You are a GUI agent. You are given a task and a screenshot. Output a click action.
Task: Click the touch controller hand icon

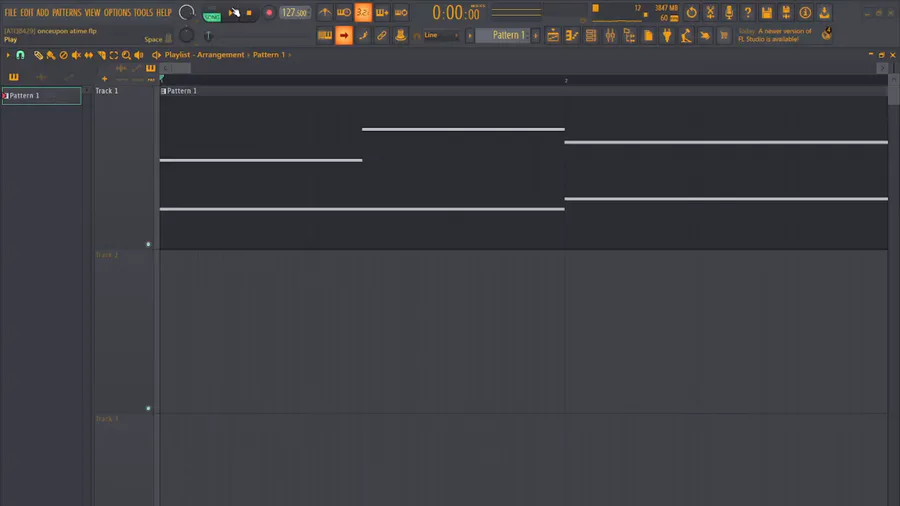pyautogui.click(x=705, y=36)
